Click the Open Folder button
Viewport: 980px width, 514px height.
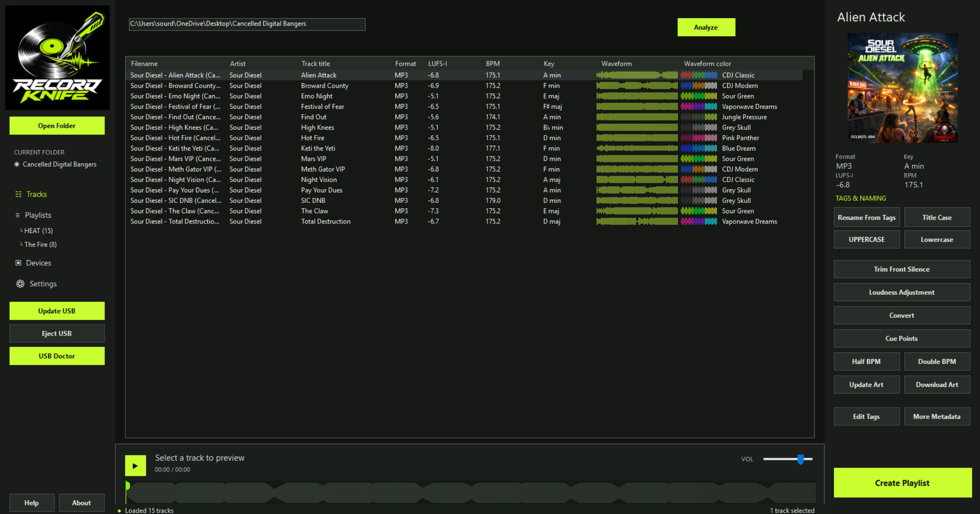[x=57, y=126]
